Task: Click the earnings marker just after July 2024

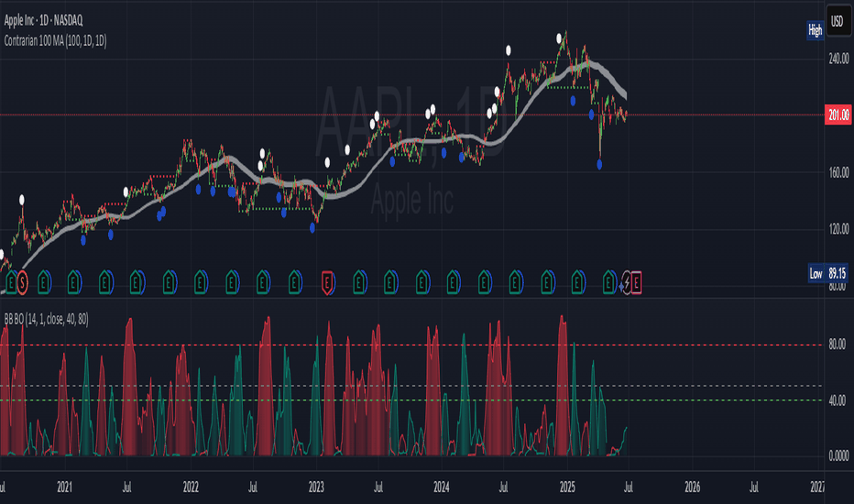Action: (515, 282)
